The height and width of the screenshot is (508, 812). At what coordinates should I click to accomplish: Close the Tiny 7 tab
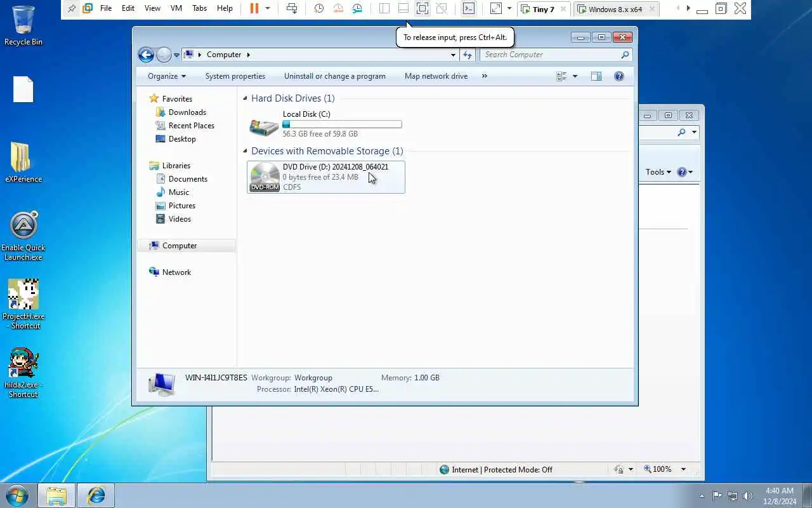tap(563, 9)
